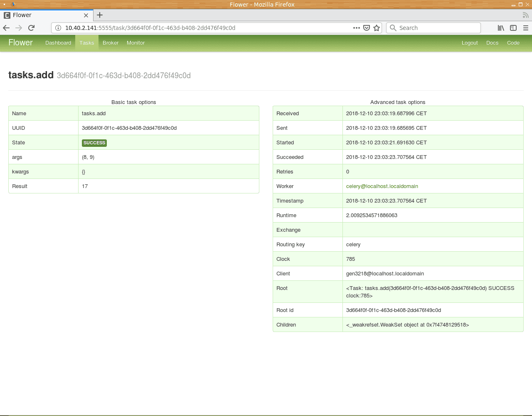Click the tasks.add page heading
This screenshot has width=532, height=416.
coord(31,75)
